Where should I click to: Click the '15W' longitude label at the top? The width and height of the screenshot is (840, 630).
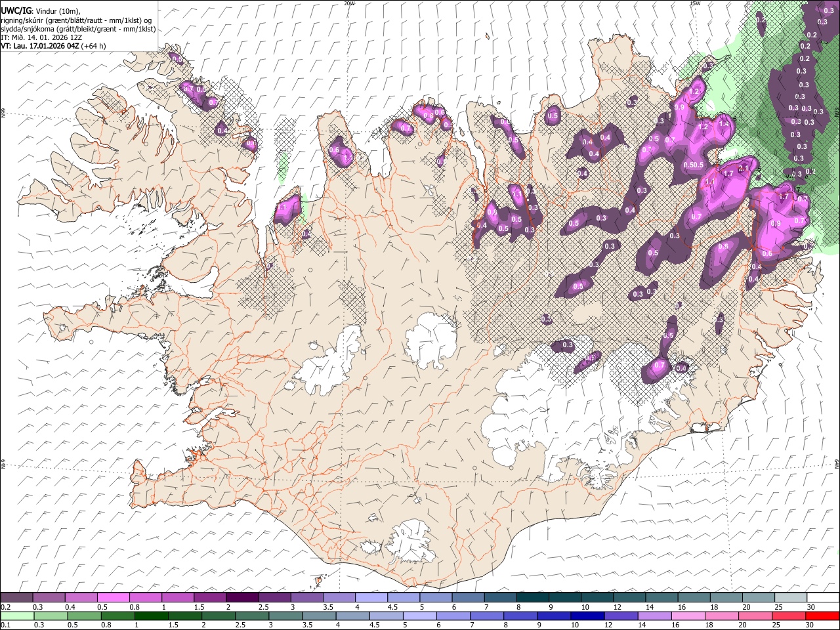(x=695, y=3)
